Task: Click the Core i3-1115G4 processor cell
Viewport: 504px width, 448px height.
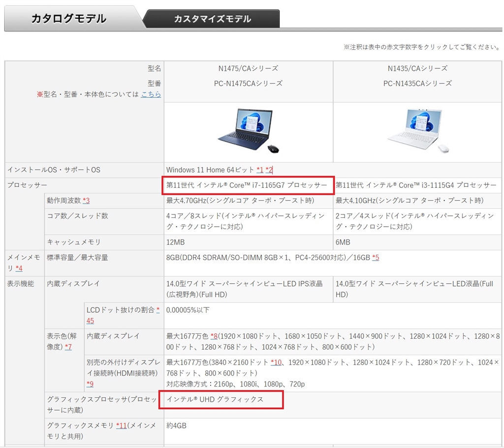Action: (x=417, y=185)
